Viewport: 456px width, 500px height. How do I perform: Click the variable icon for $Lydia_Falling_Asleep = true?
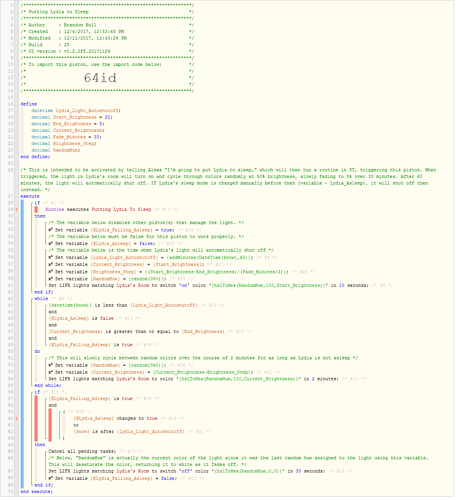click(51, 231)
